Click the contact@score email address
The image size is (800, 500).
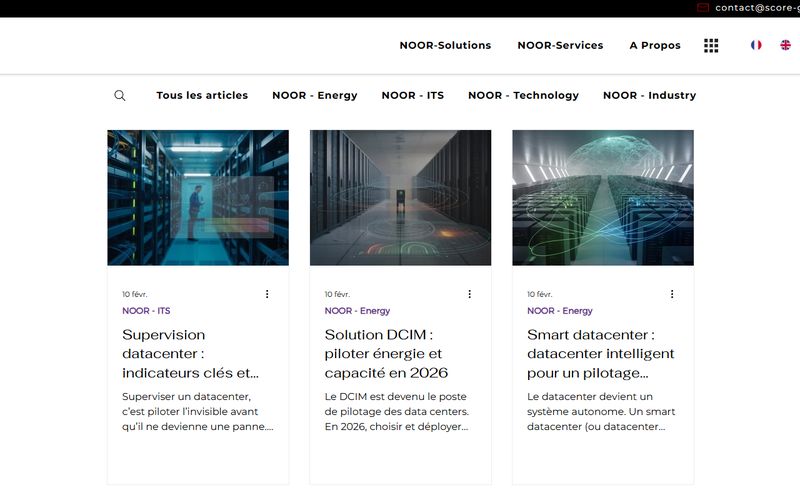click(757, 8)
